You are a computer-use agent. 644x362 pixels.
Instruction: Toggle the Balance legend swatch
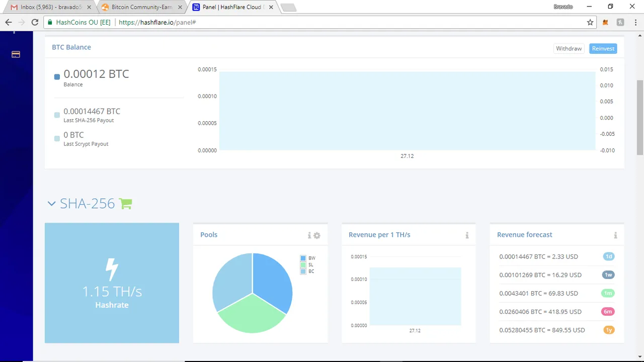[57, 77]
